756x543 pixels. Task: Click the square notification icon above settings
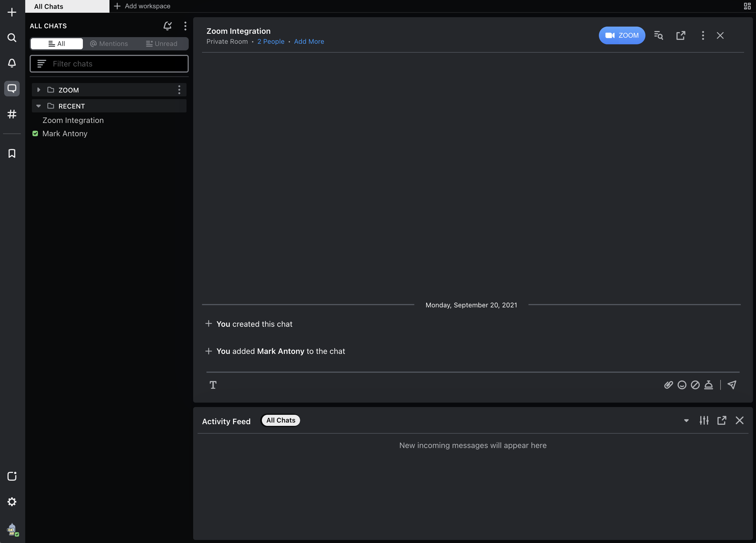pyautogui.click(x=12, y=476)
